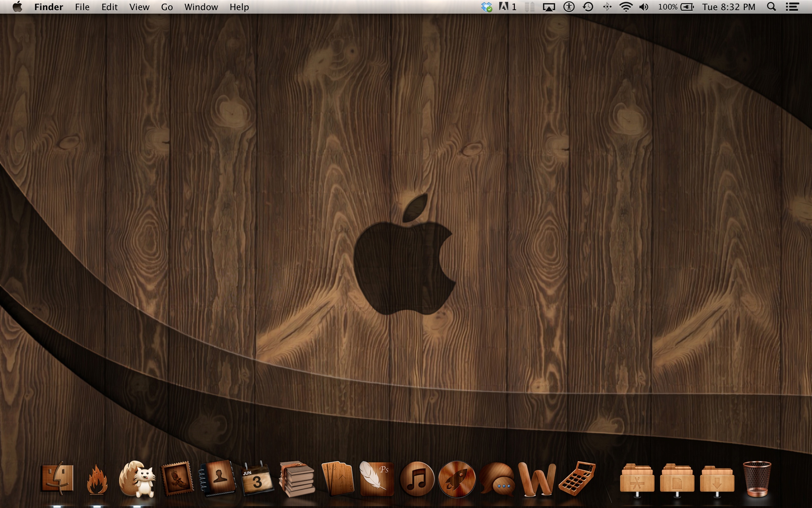Open the View menu

coord(139,7)
